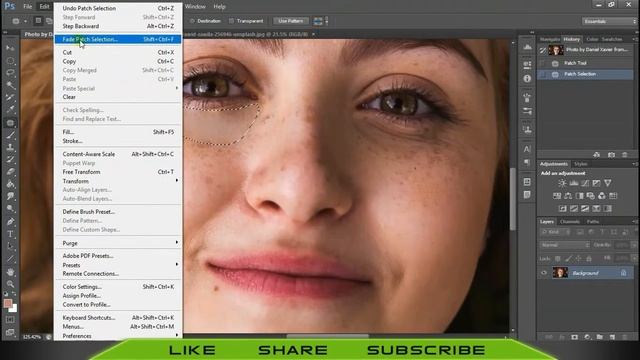Image resolution: width=640 pixels, height=360 pixels.
Task: Expand the Presets submenu
Action: [119, 265]
